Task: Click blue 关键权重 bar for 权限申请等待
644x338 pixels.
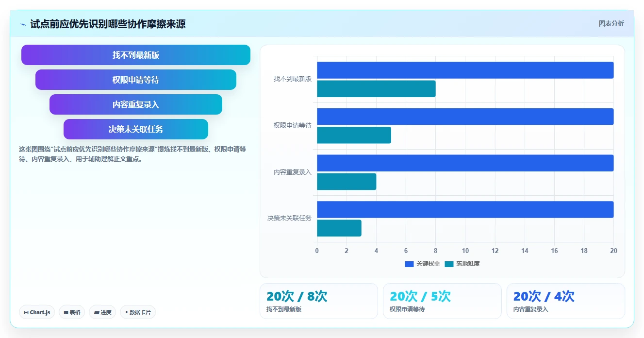Action: 465,117
